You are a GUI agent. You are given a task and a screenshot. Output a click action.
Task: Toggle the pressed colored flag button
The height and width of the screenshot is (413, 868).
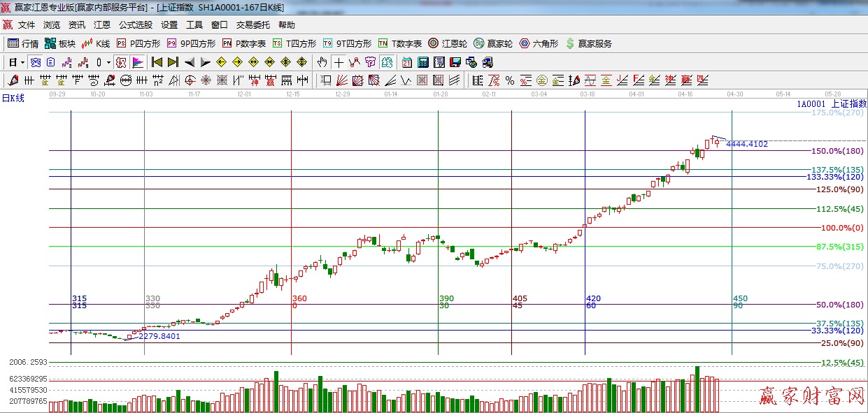pyautogui.click(x=137, y=62)
